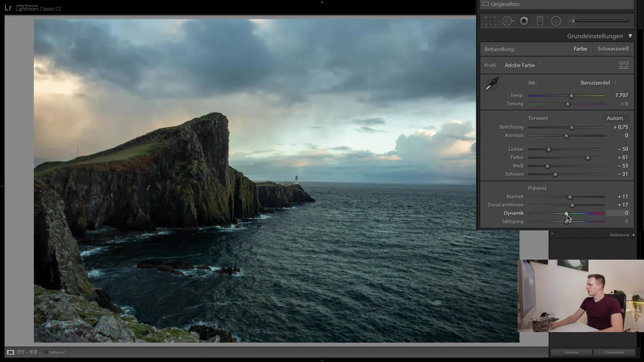
Task: Click the Vorherige button
Action: tap(571, 352)
